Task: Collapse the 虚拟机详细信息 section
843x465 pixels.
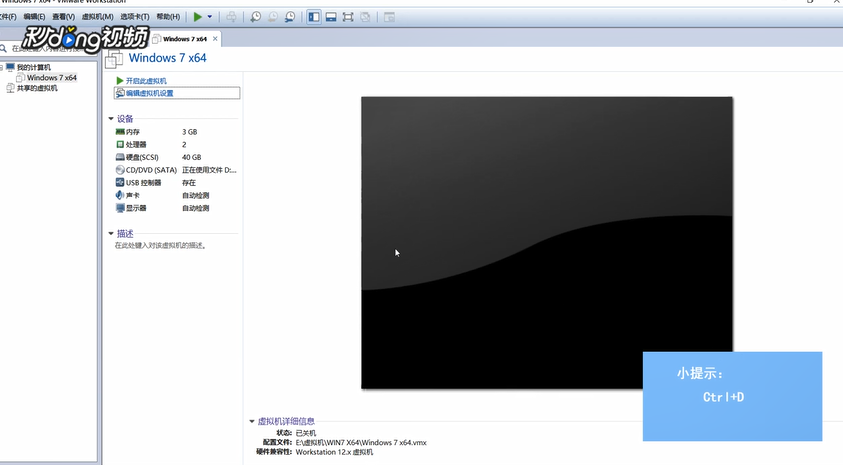Action: (x=252, y=421)
